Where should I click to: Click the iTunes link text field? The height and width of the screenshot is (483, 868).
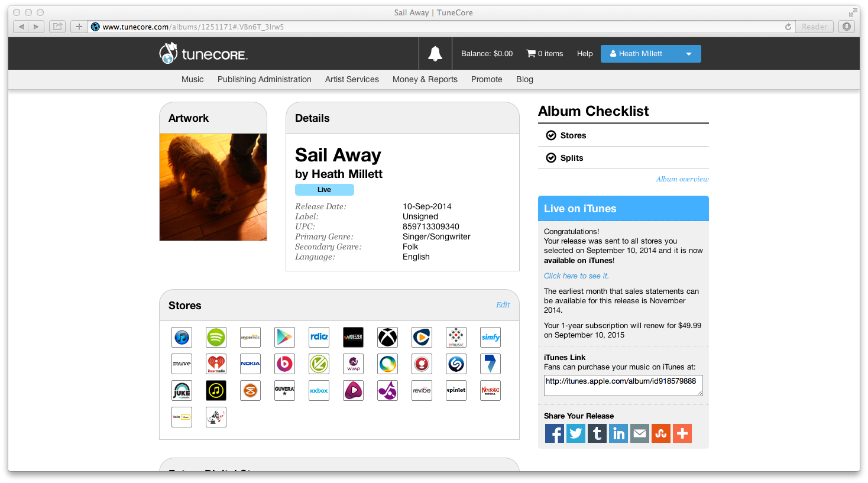click(623, 385)
